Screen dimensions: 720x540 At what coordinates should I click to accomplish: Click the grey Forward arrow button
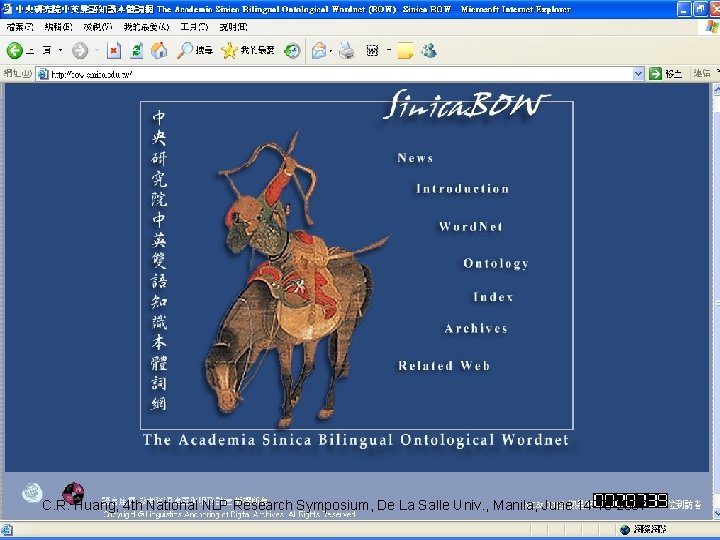point(80,50)
